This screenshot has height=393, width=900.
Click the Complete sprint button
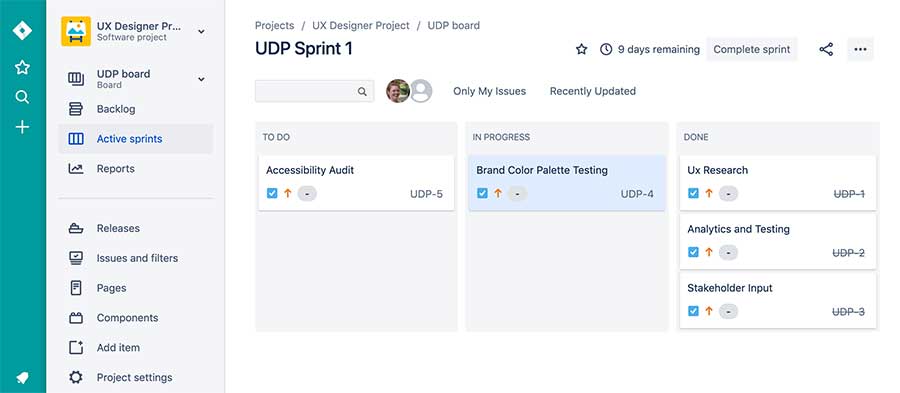coord(752,49)
